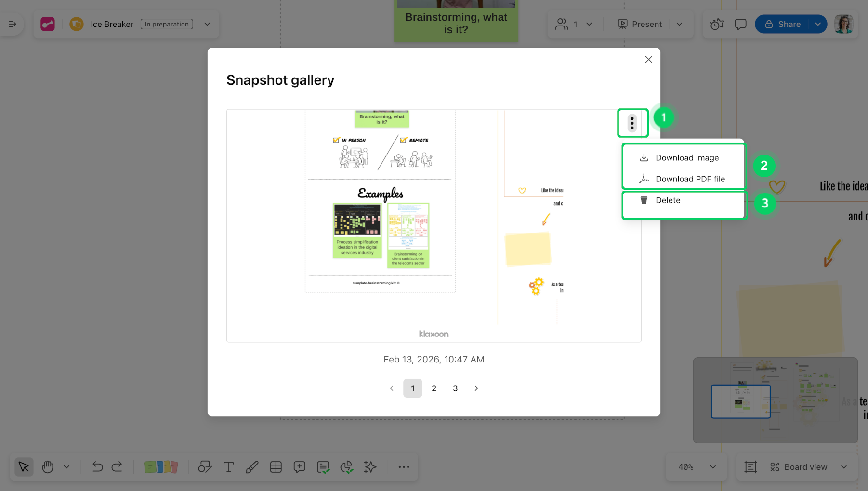Click the Download image option

(686, 157)
